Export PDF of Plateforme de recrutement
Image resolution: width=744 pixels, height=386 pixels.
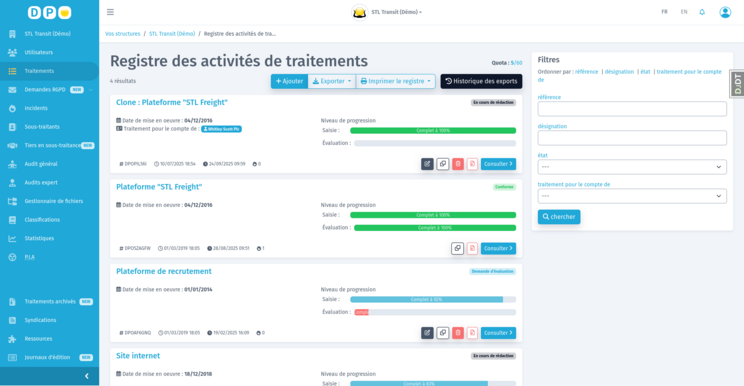click(472, 333)
